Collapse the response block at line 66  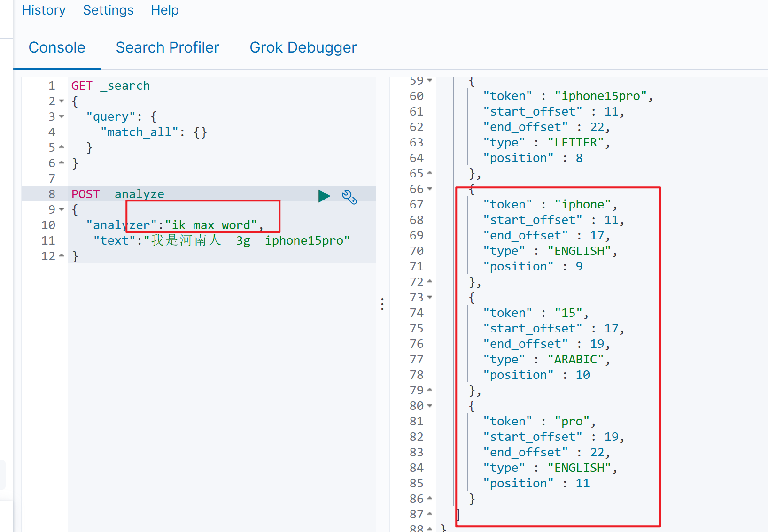tap(430, 189)
